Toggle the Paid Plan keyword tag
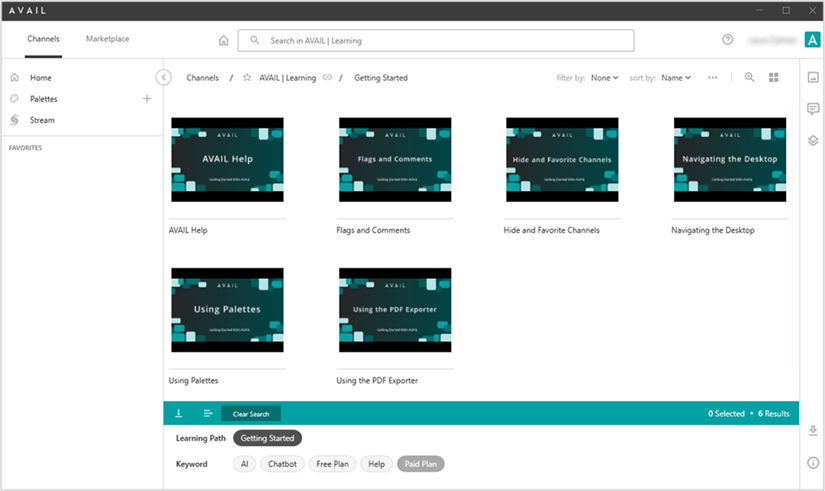 (x=420, y=464)
